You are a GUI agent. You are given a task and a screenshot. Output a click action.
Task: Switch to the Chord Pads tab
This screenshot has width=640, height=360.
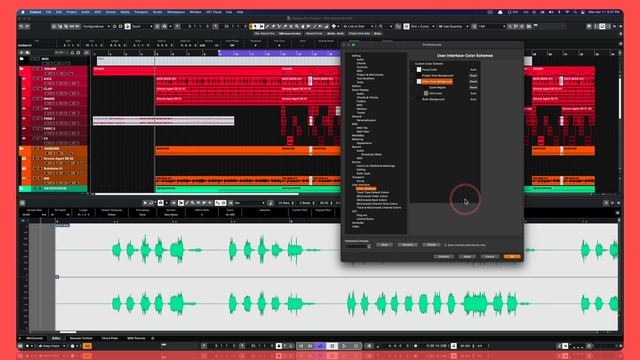(109, 338)
